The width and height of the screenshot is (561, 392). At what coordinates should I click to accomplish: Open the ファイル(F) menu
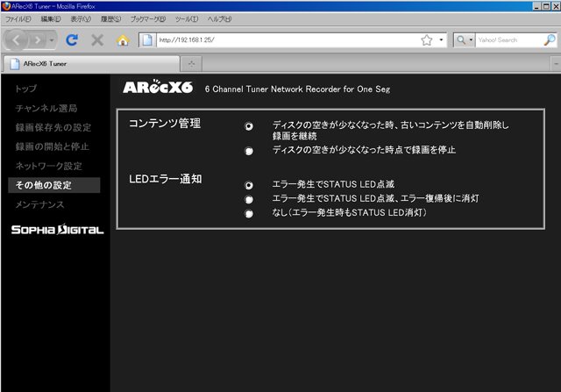click(x=18, y=19)
